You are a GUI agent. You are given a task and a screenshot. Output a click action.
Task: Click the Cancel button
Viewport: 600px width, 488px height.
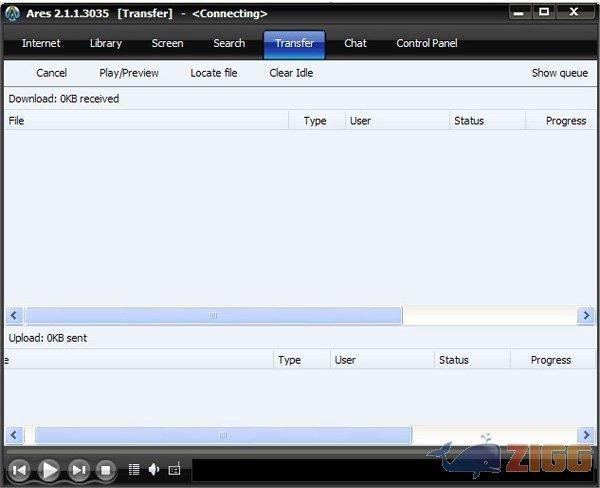51,73
